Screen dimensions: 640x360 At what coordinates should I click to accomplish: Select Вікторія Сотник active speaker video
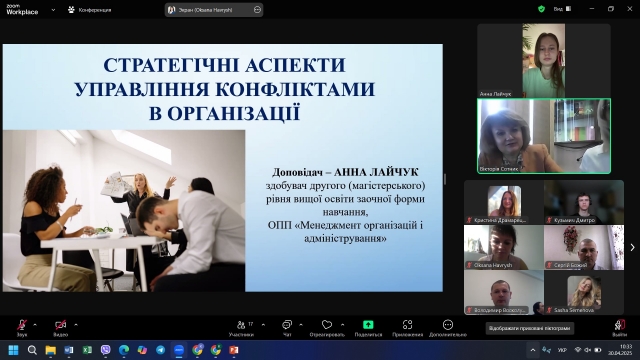pyautogui.click(x=544, y=136)
